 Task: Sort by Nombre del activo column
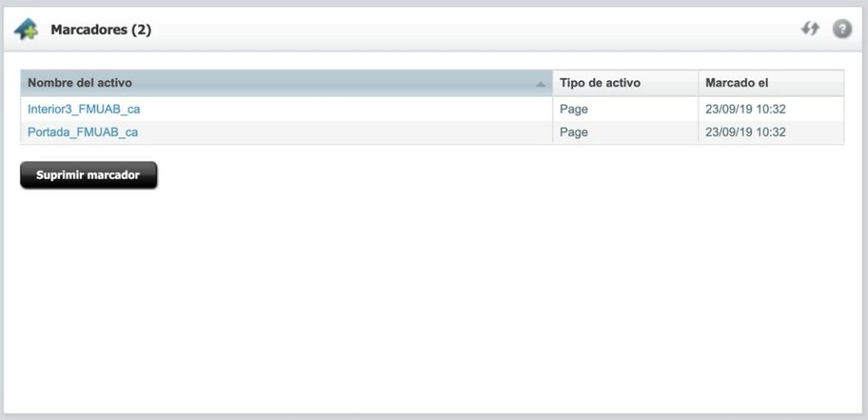click(x=80, y=83)
